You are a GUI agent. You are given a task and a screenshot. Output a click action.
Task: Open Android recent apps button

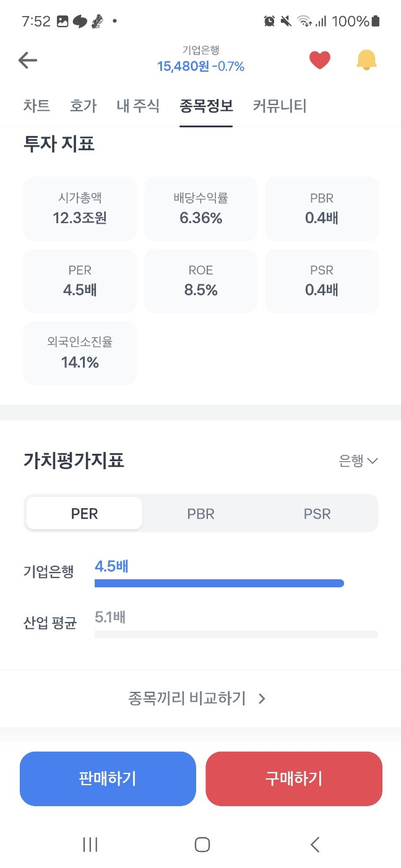90,845
